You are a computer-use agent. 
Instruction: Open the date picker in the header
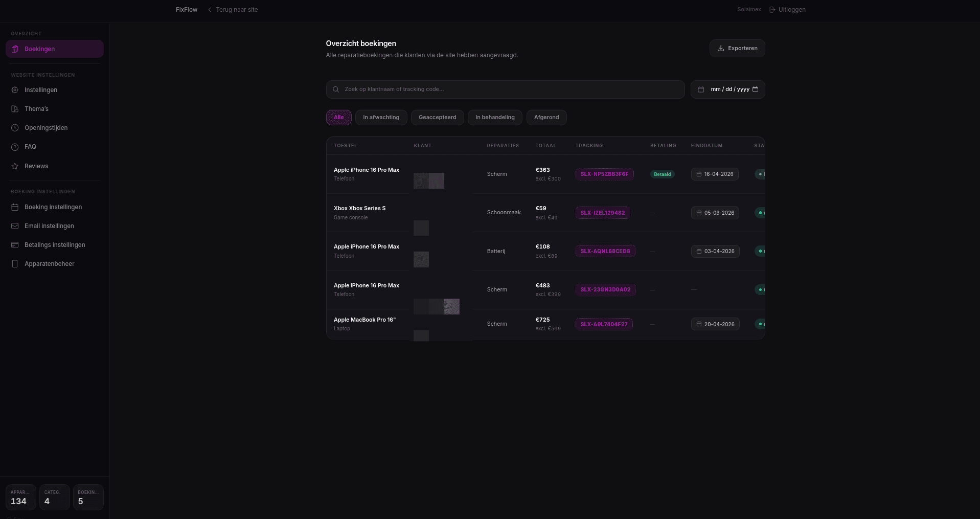[727, 89]
